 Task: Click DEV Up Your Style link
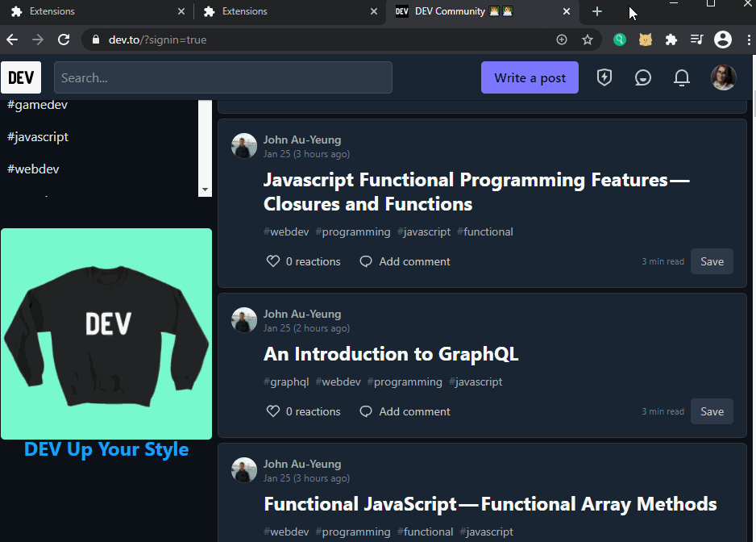[x=106, y=449]
